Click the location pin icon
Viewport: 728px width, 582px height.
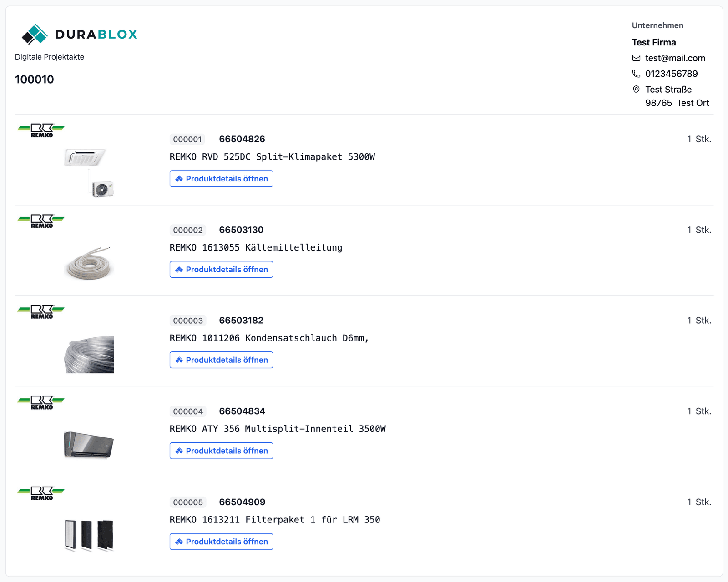[x=636, y=90]
